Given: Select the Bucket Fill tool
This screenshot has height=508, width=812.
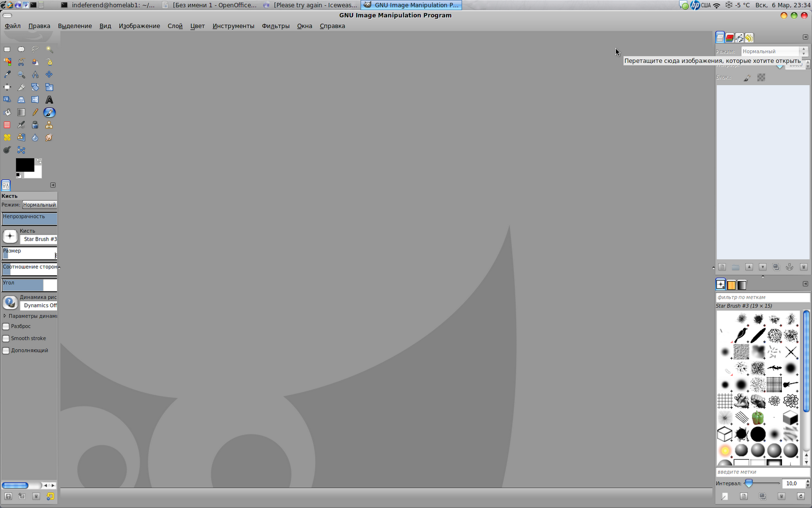Looking at the screenshot, I should click(7, 112).
